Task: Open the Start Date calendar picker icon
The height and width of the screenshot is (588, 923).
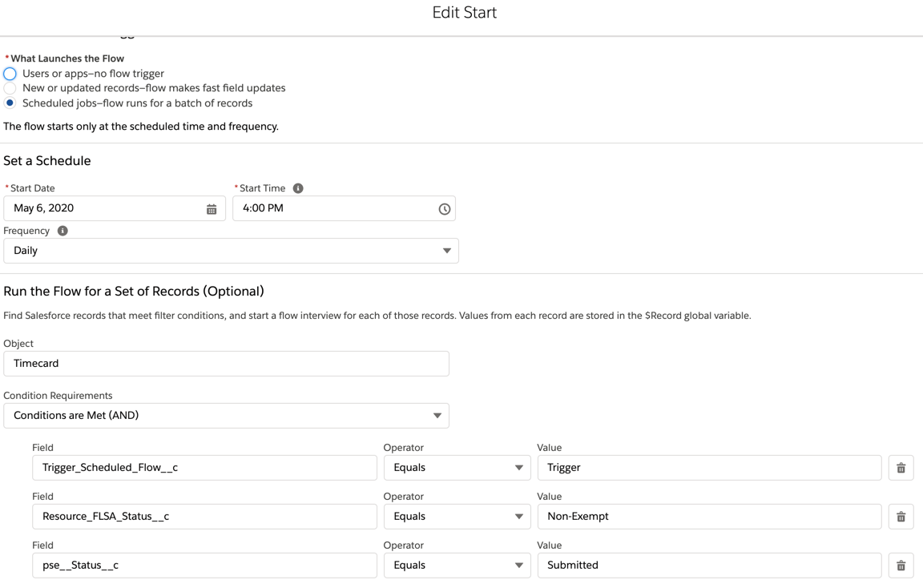Action: click(212, 209)
